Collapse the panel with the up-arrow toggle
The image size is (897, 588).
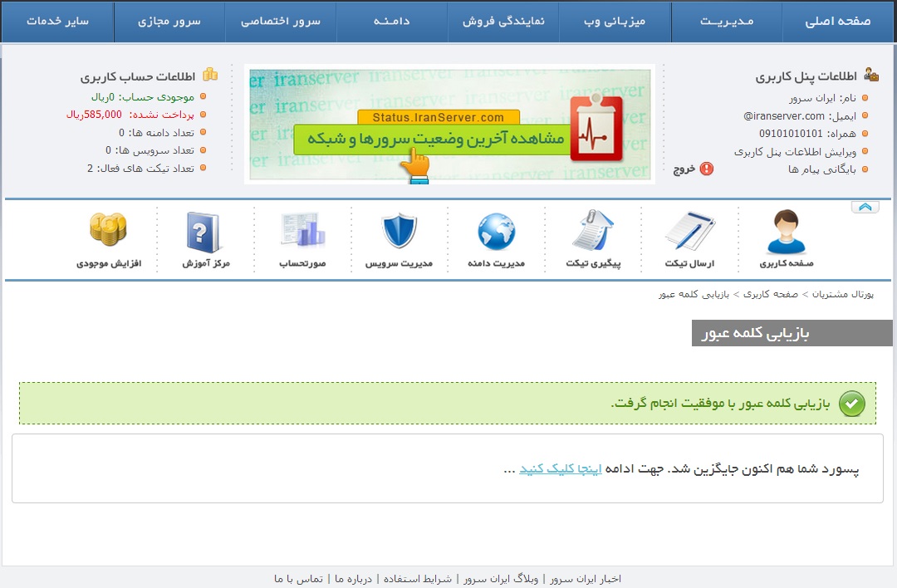[865, 207]
